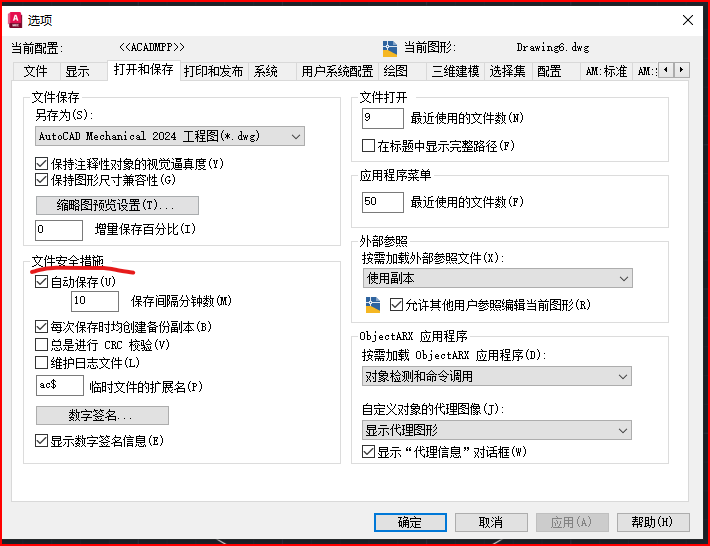Click the 取消 button
The image size is (710, 546).
[x=491, y=522]
